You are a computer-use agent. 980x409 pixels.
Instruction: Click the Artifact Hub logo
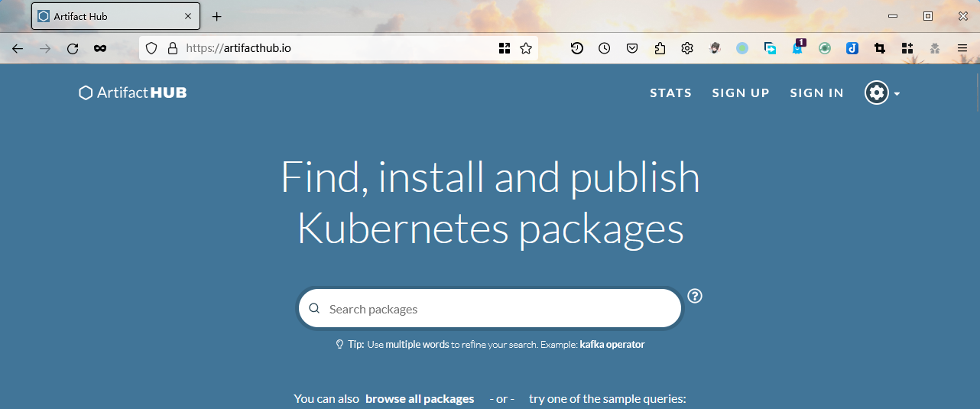133,93
